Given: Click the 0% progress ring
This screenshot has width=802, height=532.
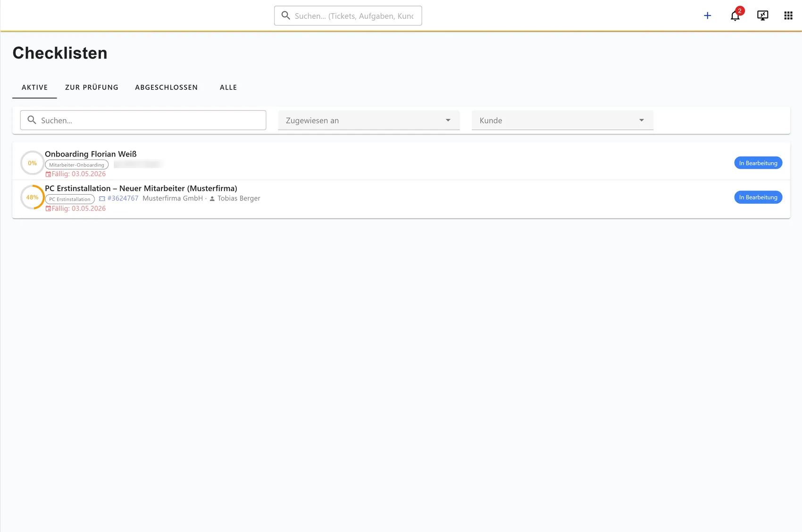Looking at the screenshot, I should point(32,163).
